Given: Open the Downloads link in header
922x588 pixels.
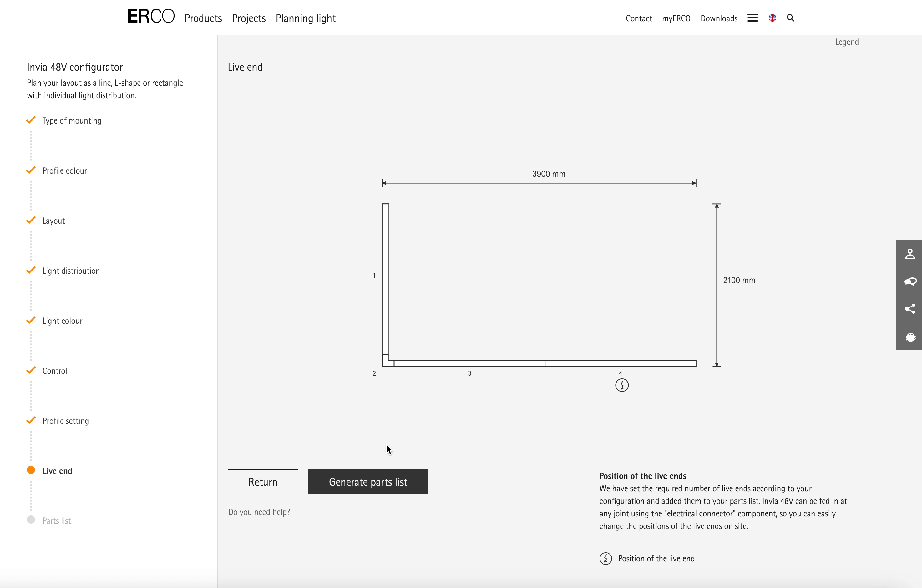Looking at the screenshot, I should 719,18.
